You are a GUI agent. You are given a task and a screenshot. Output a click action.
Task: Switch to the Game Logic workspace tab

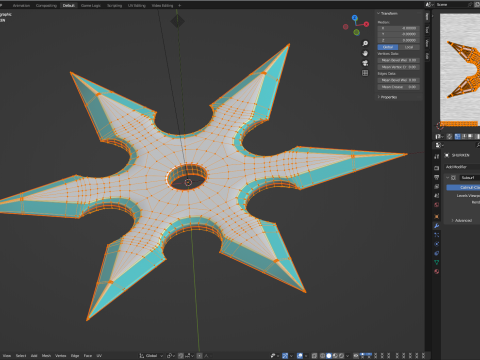tap(91, 5)
